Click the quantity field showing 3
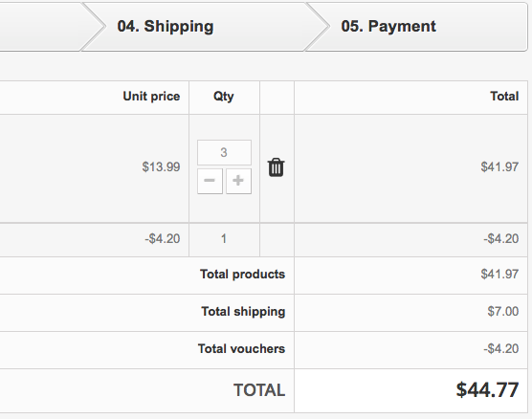 pos(224,152)
